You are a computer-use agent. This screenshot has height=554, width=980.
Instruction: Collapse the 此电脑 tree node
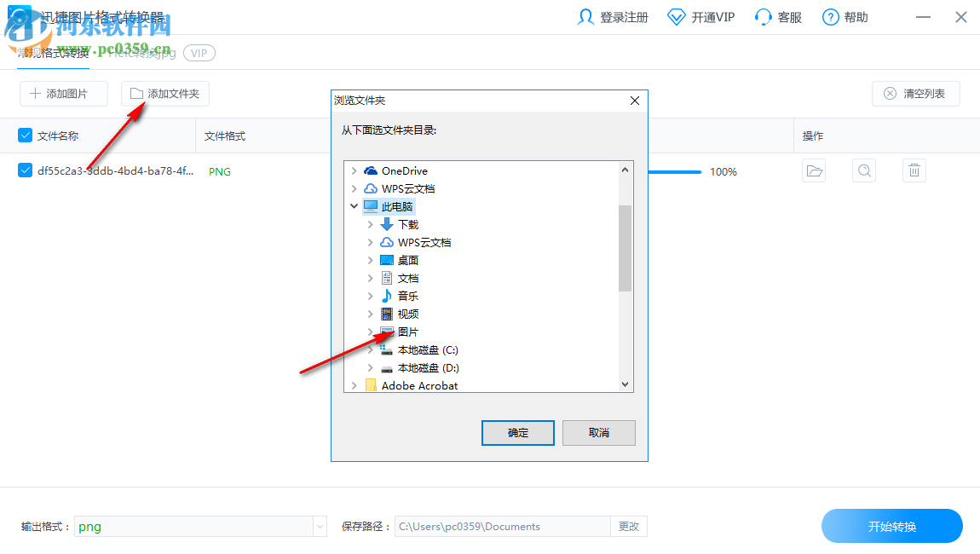355,205
